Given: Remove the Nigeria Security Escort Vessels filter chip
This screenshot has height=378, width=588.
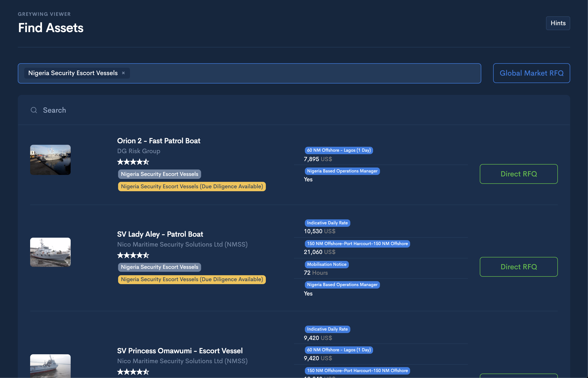Looking at the screenshot, I should pyautogui.click(x=123, y=73).
